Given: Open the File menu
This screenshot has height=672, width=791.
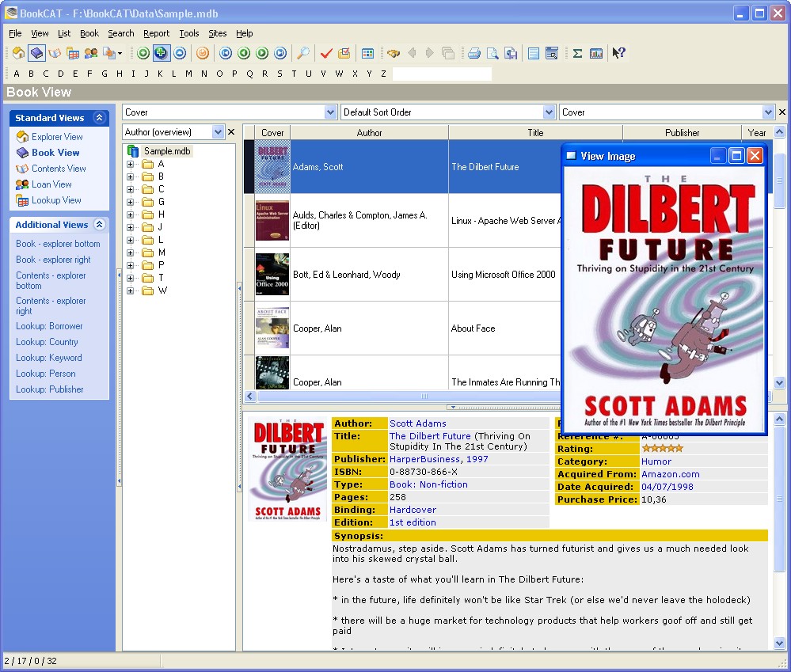Looking at the screenshot, I should pyautogui.click(x=15, y=33).
